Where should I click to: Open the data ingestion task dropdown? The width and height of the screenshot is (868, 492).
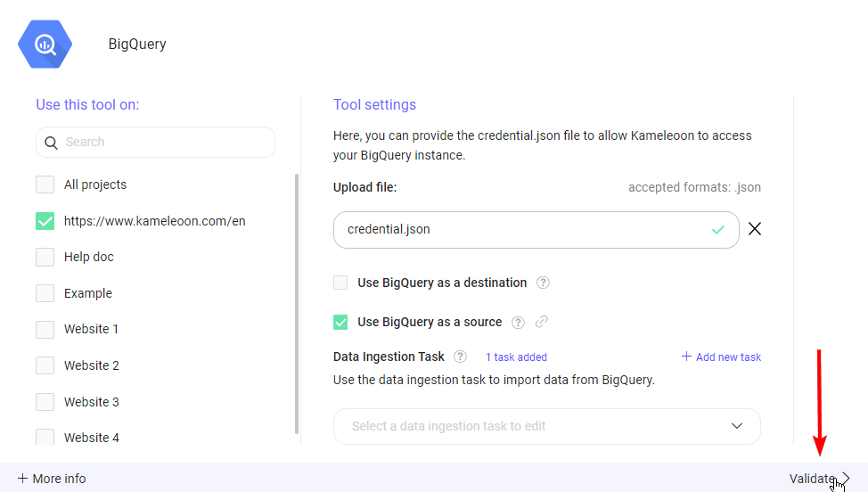pos(546,426)
